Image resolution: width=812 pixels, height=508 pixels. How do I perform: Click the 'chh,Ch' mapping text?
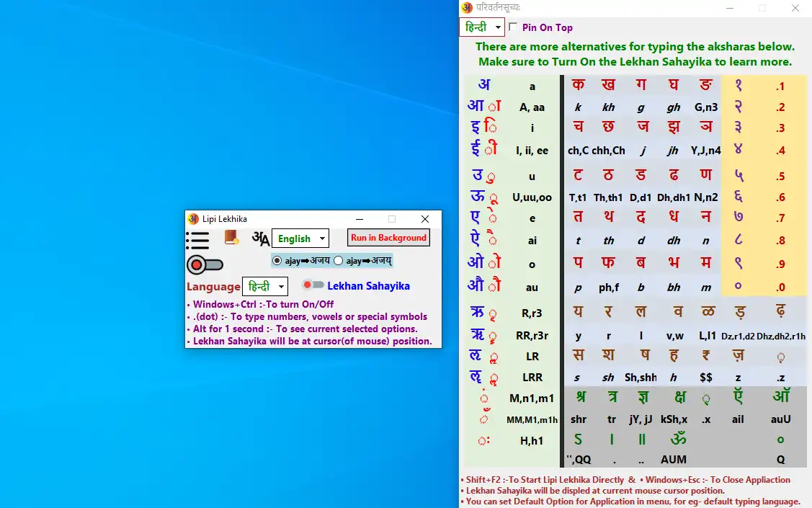(x=609, y=151)
